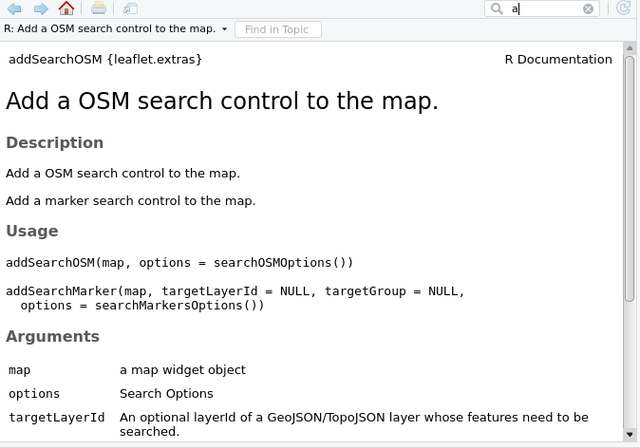Click scrollbar up arrow

[x=629, y=48]
